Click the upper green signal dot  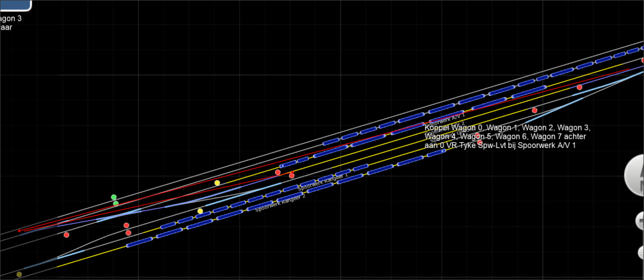(x=114, y=197)
